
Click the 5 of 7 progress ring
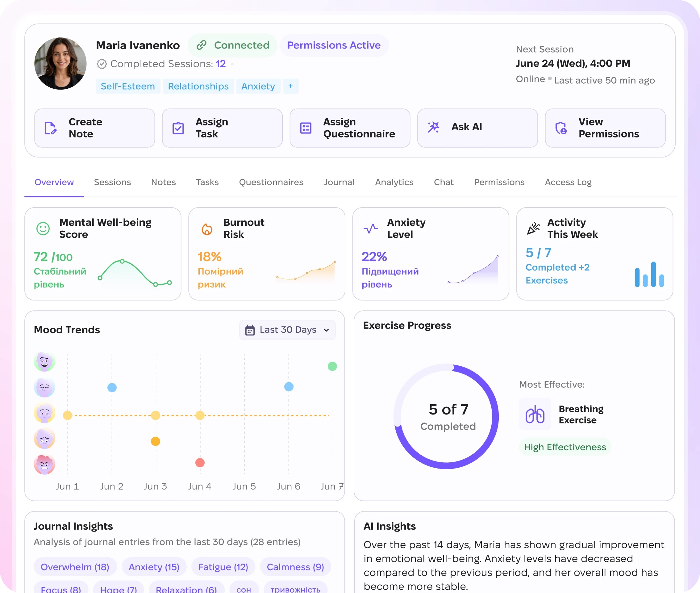coord(446,417)
